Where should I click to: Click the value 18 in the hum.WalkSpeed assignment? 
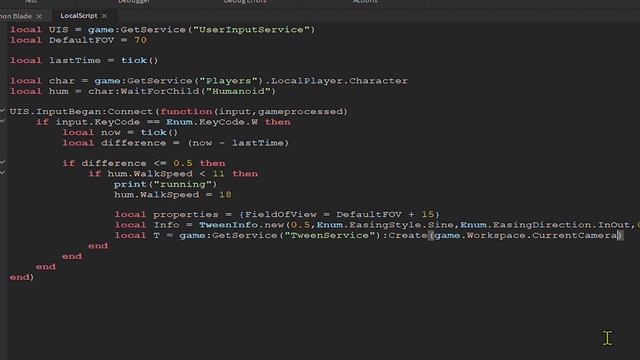tap(225, 194)
